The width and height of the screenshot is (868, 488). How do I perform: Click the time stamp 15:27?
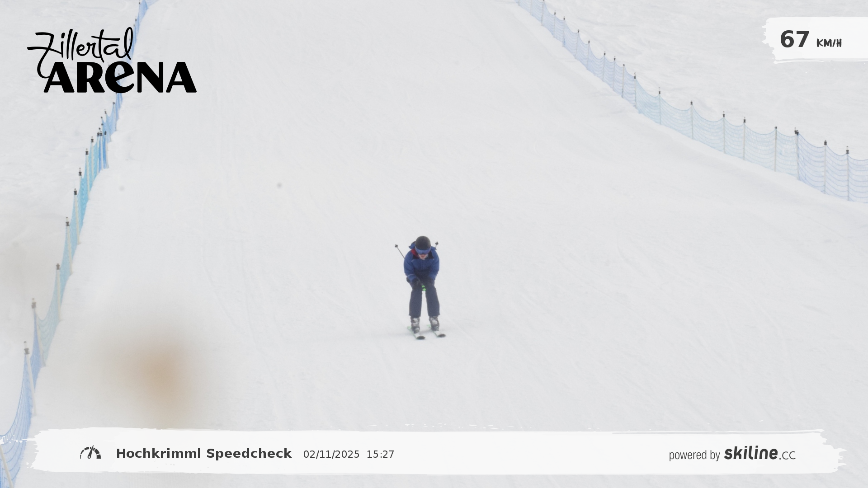tap(381, 455)
